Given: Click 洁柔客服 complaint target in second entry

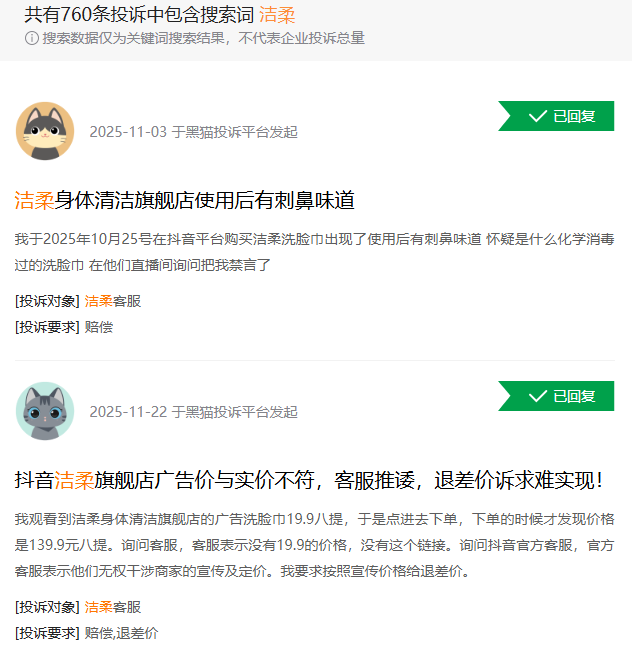Looking at the screenshot, I should [x=112, y=607].
